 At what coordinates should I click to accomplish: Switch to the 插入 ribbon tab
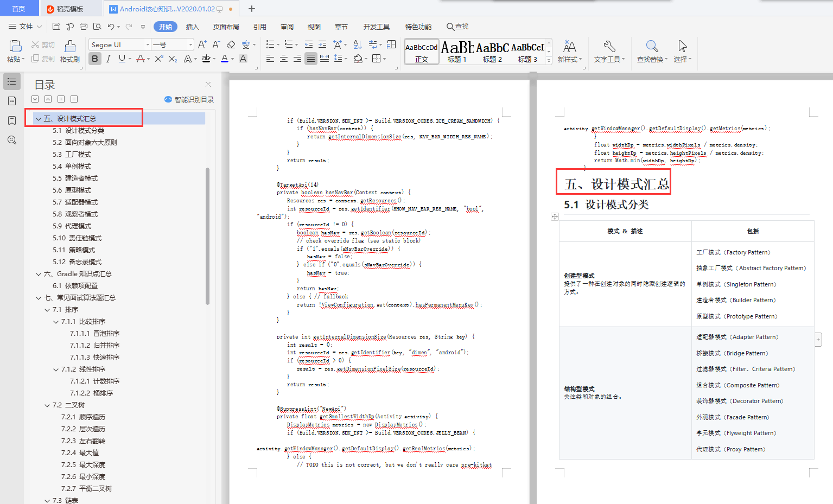(192, 27)
